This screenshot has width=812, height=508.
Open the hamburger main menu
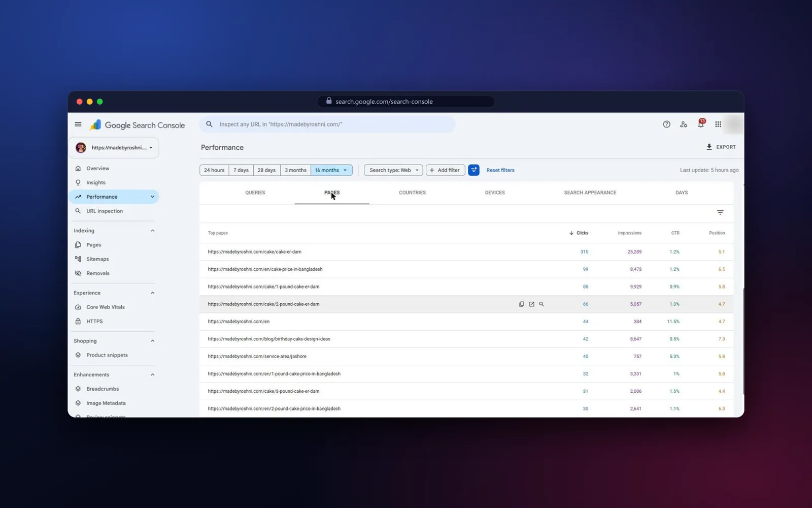(78, 124)
